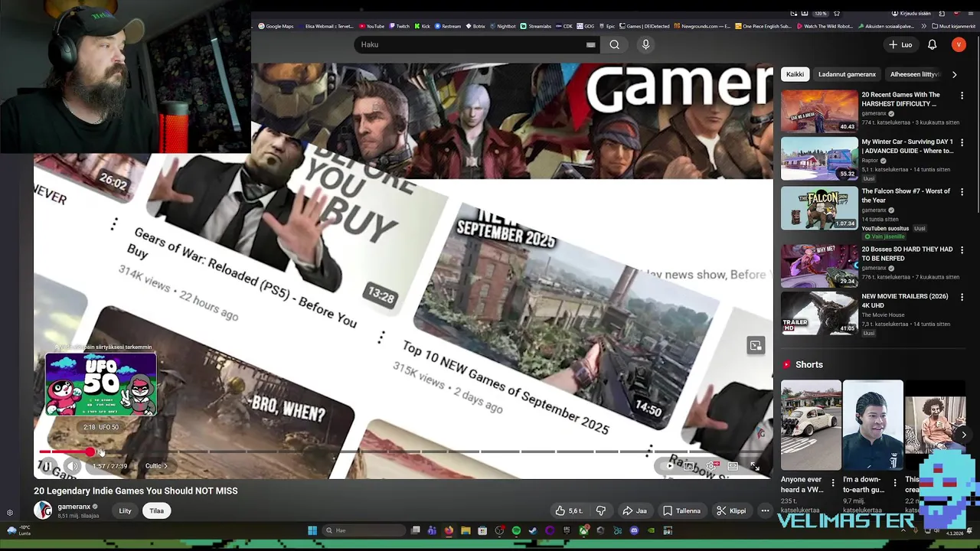The height and width of the screenshot is (551, 980).
Task: Open gameranx channel name link
Action: click(x=74, y=507)
